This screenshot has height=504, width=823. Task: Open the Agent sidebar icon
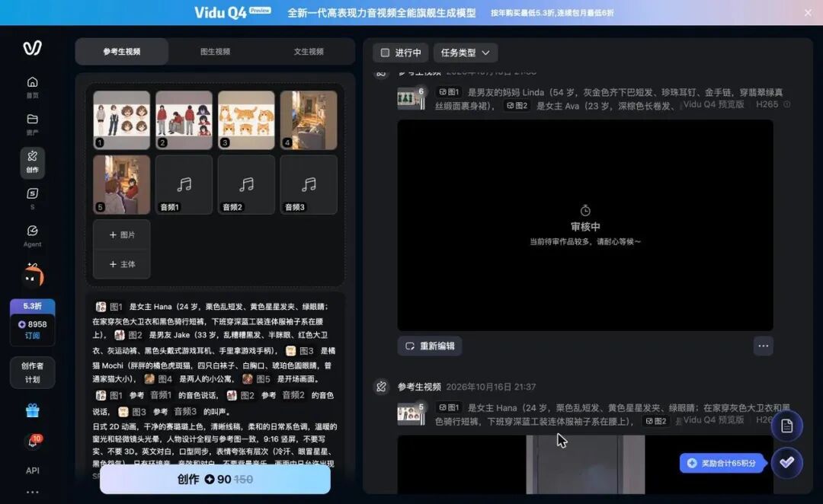[32, 235]
